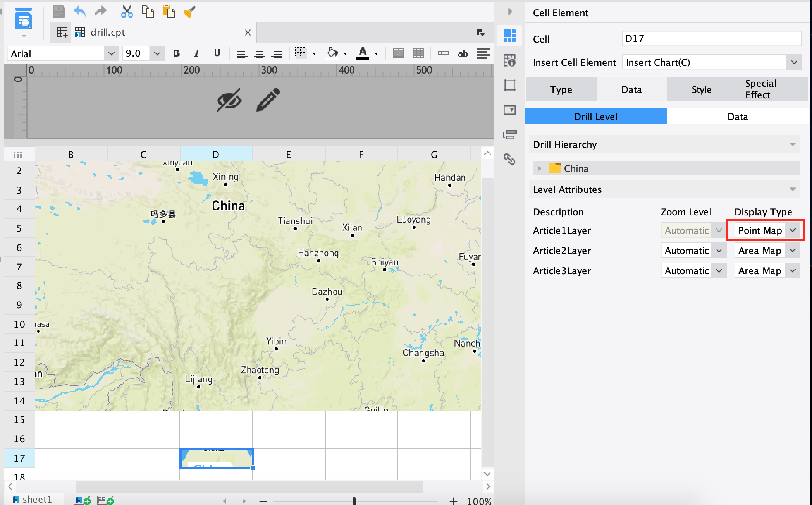Select the Data sub-tab under Drill Level
The height and width of the screenshot is (505, 812).
coord(738,117)
